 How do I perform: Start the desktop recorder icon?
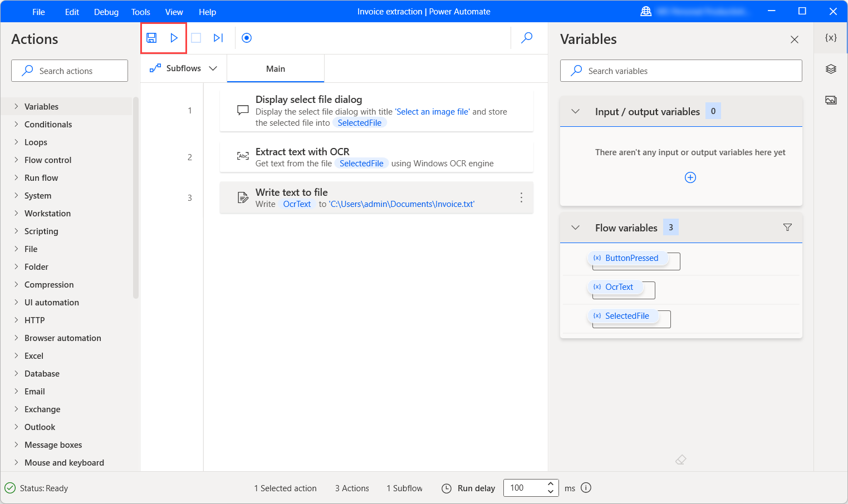247,38
